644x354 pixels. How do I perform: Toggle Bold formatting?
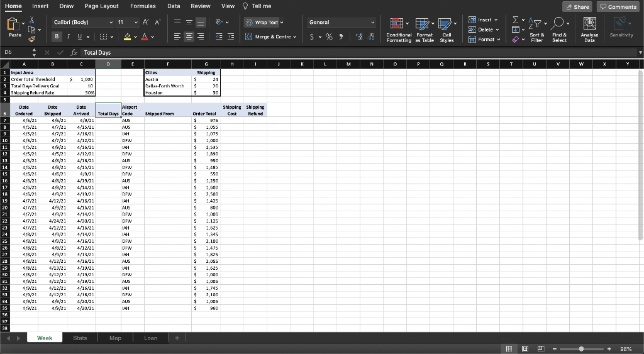(57, 36)
